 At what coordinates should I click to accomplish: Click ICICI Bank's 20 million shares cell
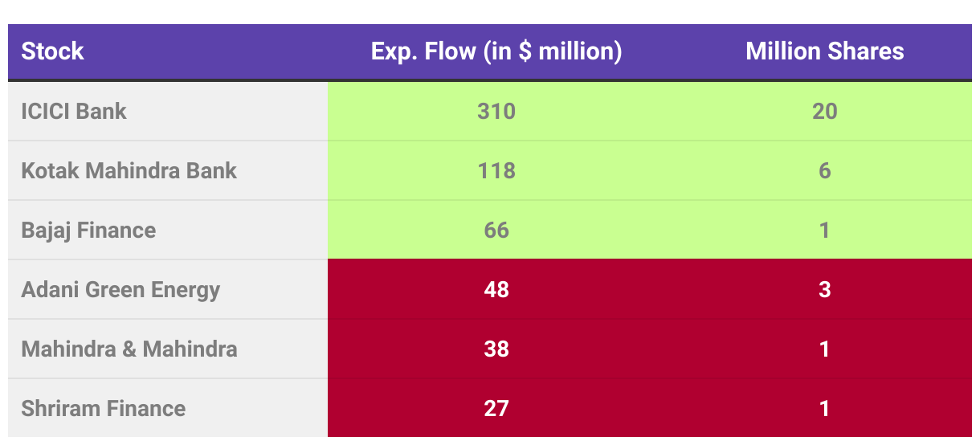click(825, 111)
